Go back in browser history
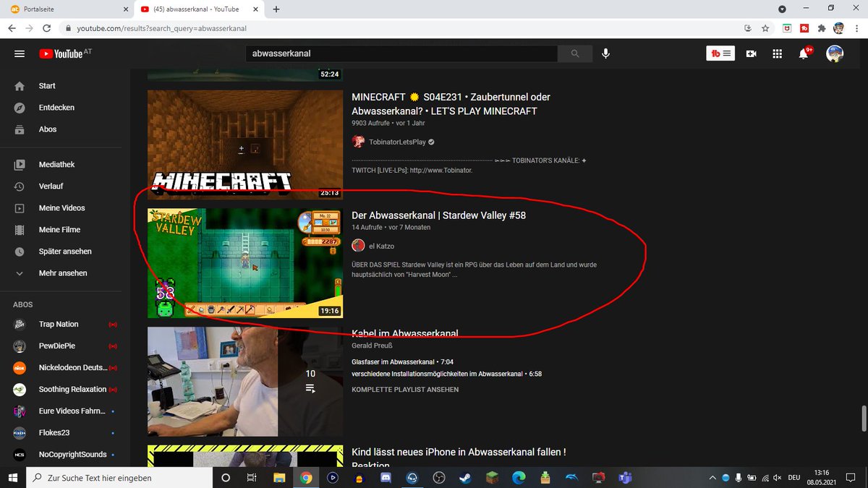Viewport: 868px width, 488px height. coord(12,28)
